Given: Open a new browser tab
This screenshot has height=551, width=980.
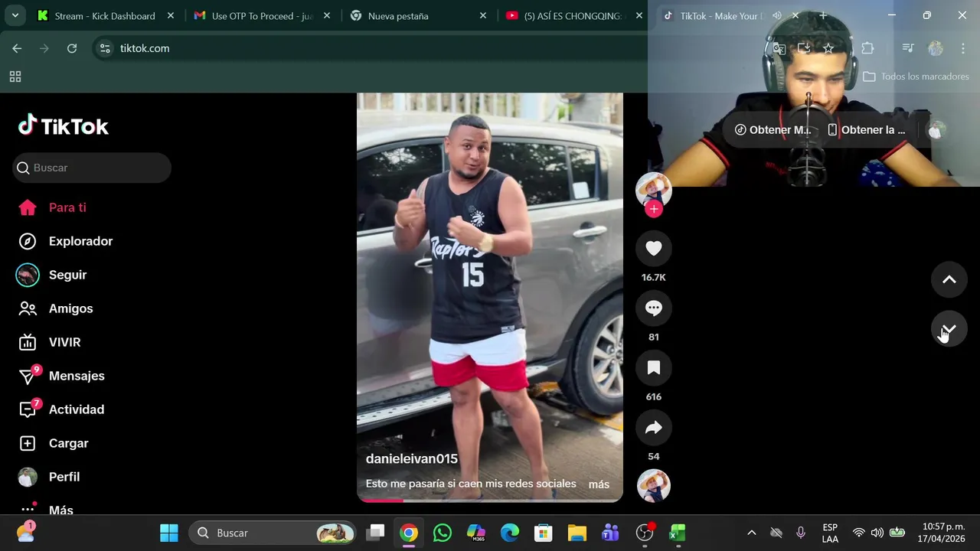Looking at the screenshot, I should (x=823, y=15).
